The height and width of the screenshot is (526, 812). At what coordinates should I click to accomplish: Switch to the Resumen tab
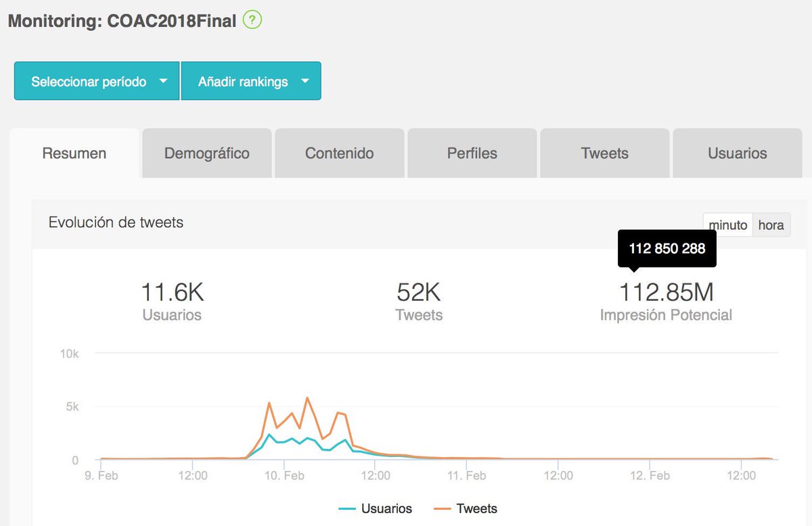(74, 153)
